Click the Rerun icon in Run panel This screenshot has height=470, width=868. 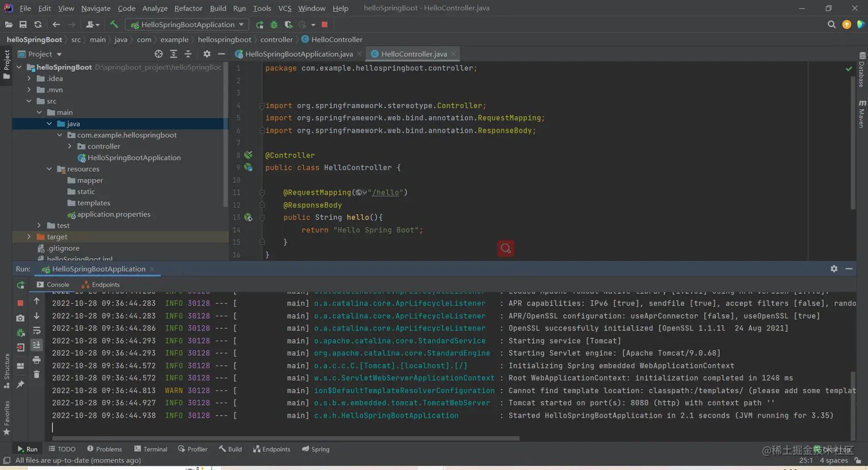click(x=21, y=285)
